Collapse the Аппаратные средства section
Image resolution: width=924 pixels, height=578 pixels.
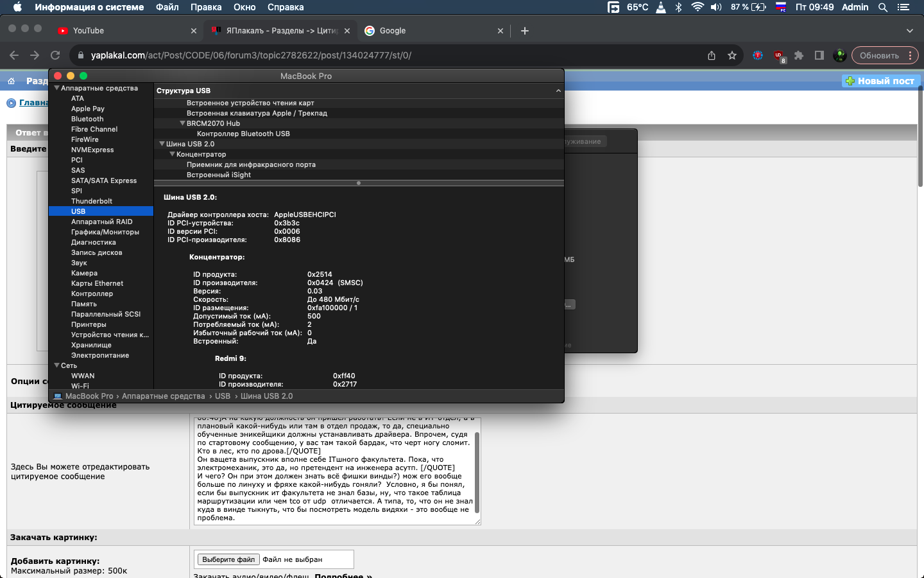(56, 88)
